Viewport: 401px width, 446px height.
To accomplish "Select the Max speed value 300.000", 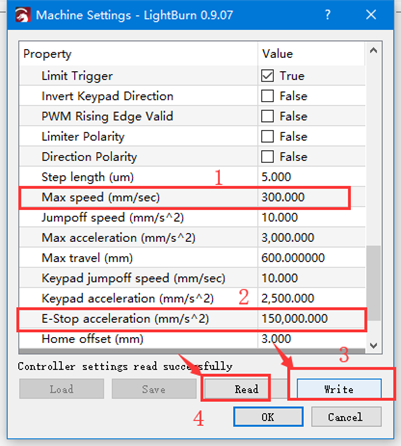I will click(x=283, y=197).
